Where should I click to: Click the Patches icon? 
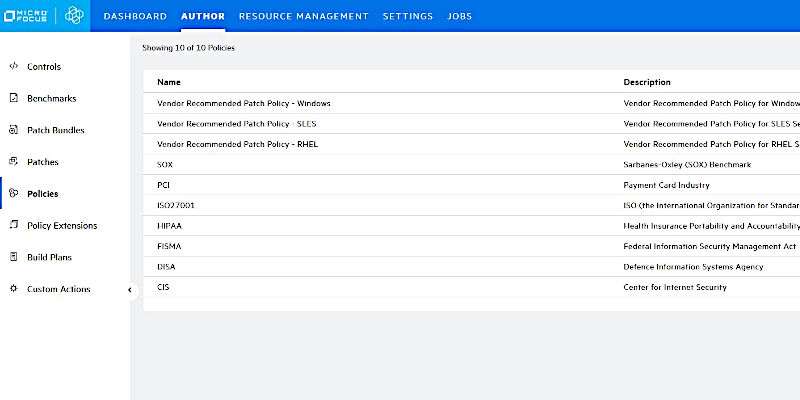(14, 161)
